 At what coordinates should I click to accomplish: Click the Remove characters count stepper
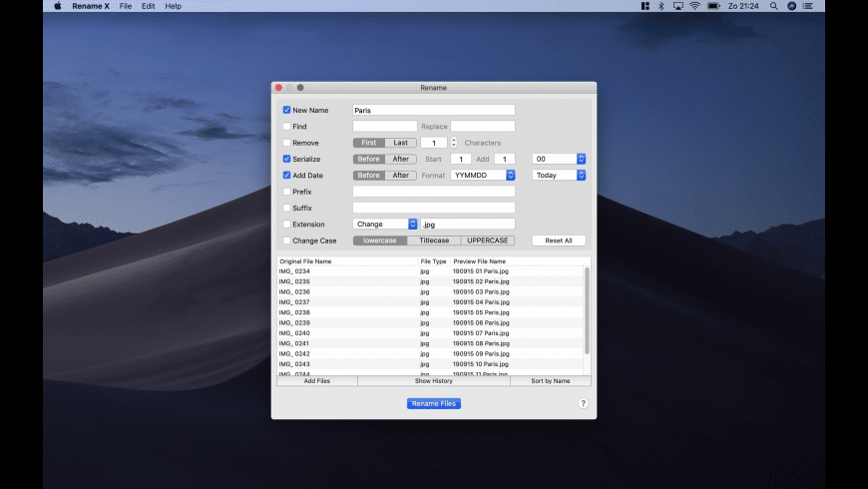[x=453, y=143]
